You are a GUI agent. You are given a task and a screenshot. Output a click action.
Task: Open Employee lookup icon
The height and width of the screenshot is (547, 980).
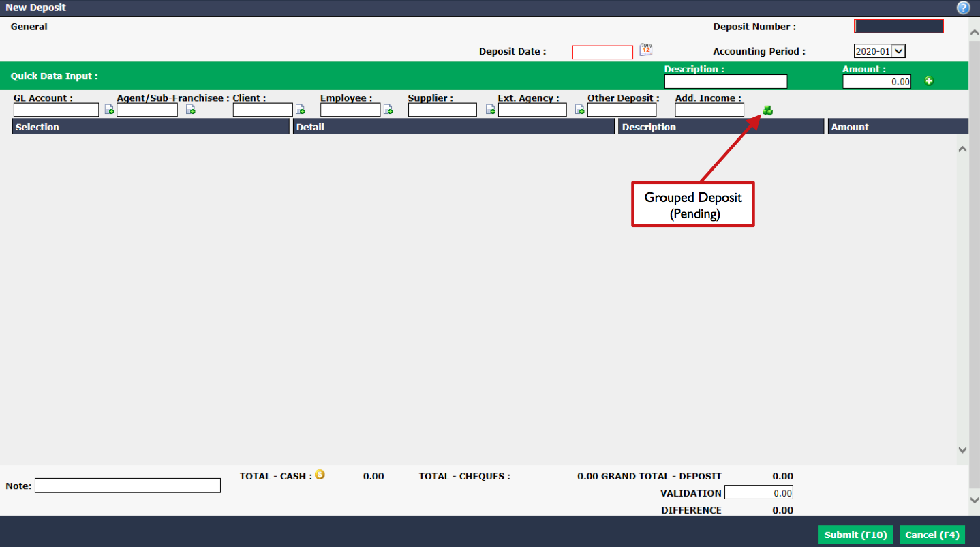pos(388,110)
